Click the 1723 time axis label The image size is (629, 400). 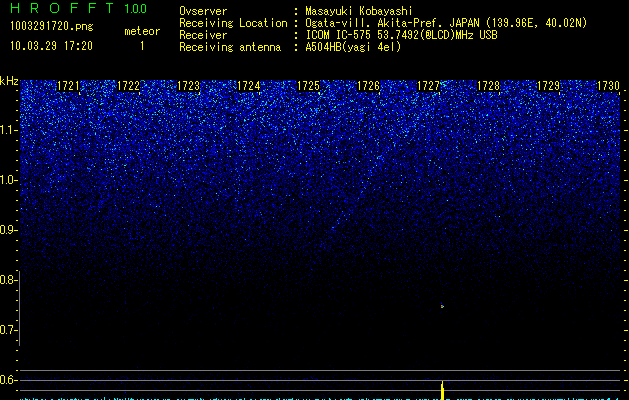pyautogui.click(x=189, y=86)
